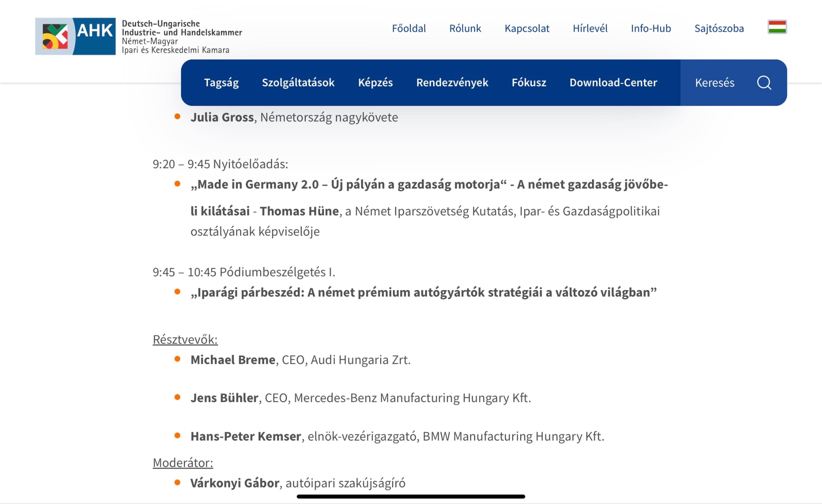Expand the Tagság menu
Viewport: 822px width, 504px height.
[x=221, y=83]
